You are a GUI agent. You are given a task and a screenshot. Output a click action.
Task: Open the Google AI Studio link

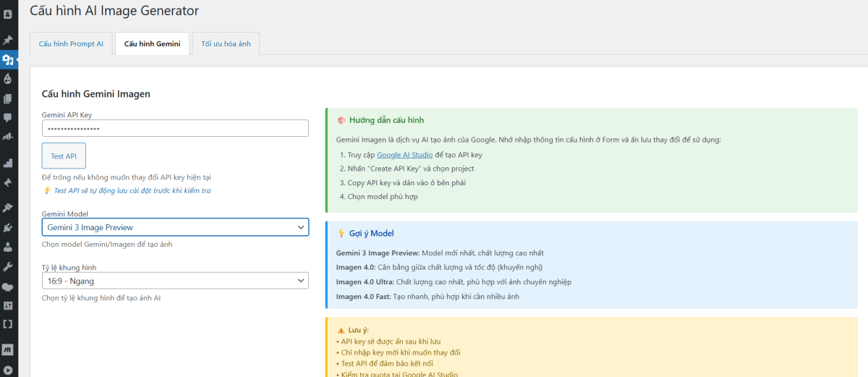(x=404, y=155)
